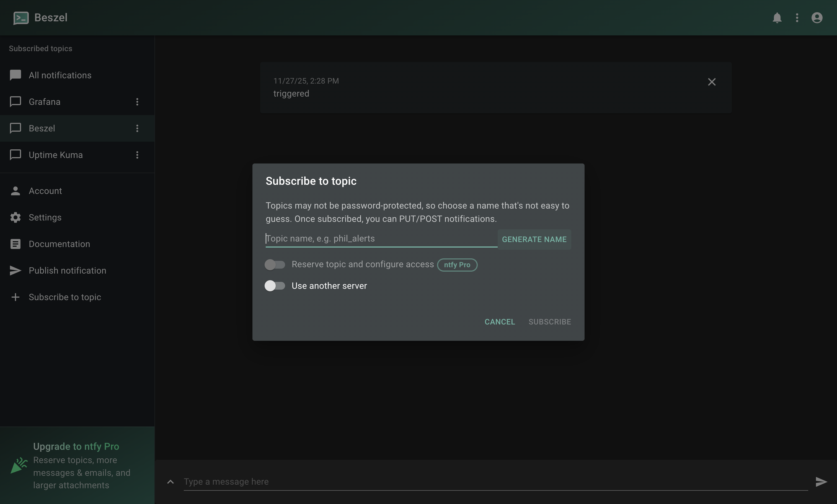Enable Reserve topic and configure access
This screenshot has height=504, width=837.
[x=275, y=265]
